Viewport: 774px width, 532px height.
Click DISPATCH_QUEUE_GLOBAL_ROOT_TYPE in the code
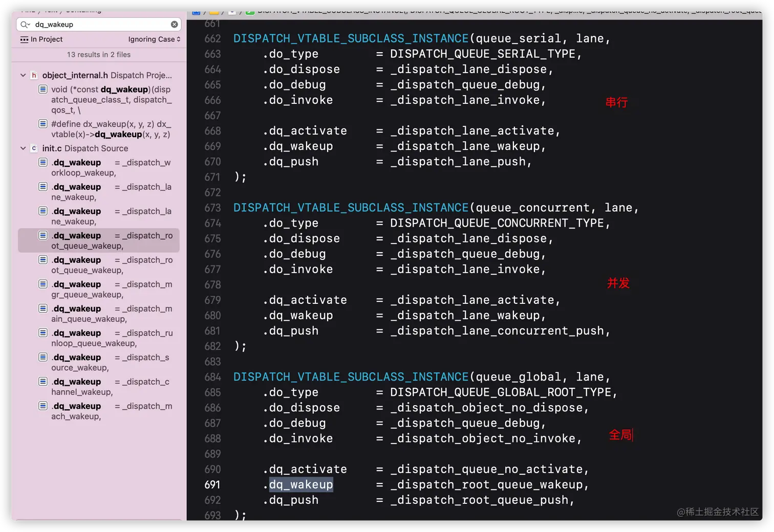click(500, 392)
